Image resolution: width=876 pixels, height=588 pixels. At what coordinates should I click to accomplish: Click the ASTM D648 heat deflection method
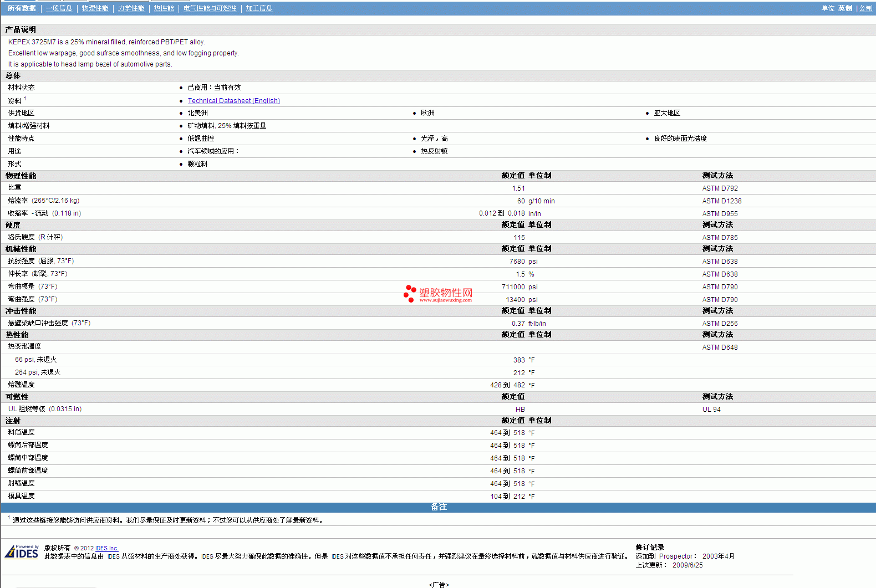pos(720,347)
